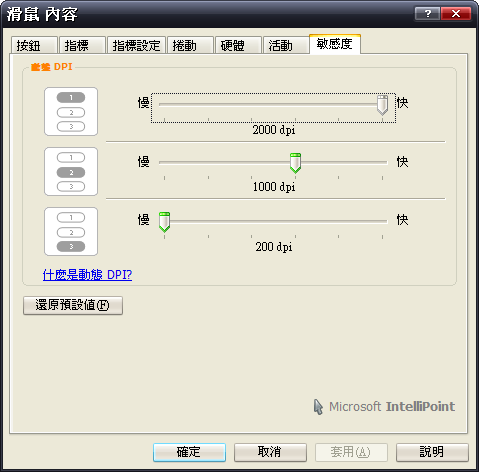The height and width of the screenshot is (472, 479).
Task: Click the 取消 button
Action: pos(270,452)
